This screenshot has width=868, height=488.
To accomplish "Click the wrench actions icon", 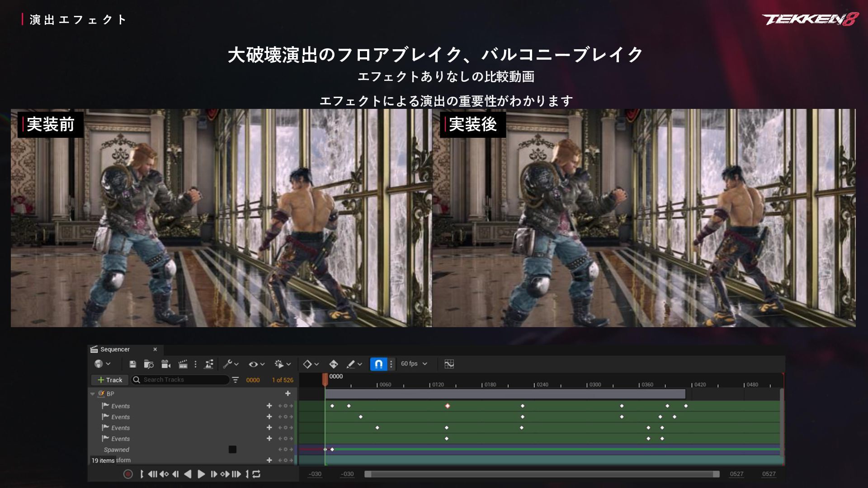I will coord(227,364).
